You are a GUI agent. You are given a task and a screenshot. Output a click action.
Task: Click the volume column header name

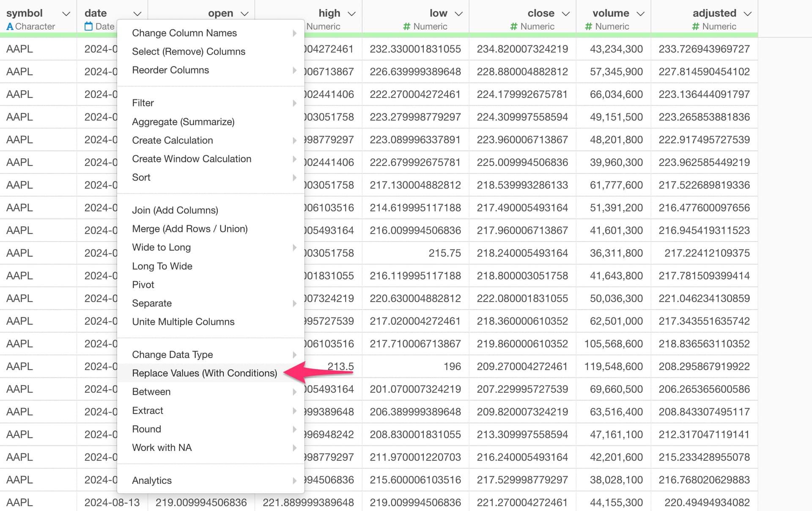(611, 13)
